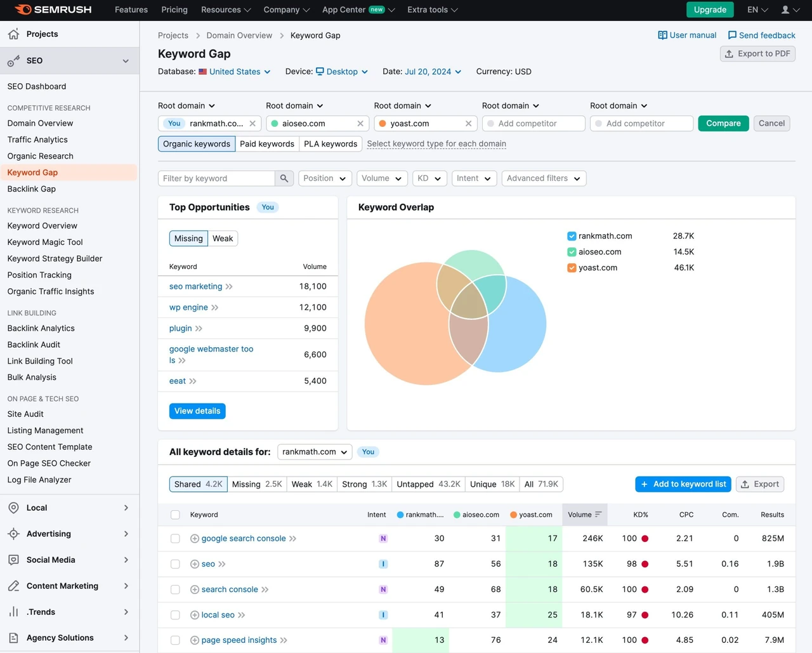Click the Content Marketing pencil icon

[x=13, y=586]
